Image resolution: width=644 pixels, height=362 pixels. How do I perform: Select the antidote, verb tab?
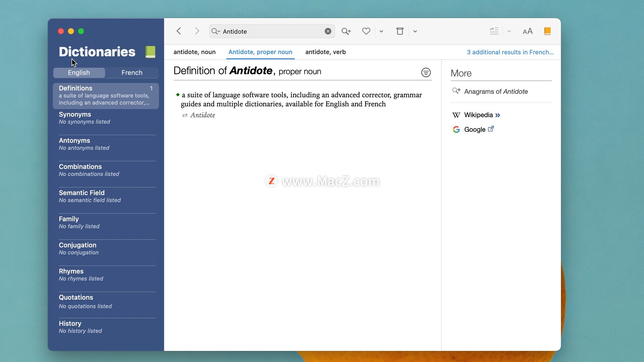point(325,52)
